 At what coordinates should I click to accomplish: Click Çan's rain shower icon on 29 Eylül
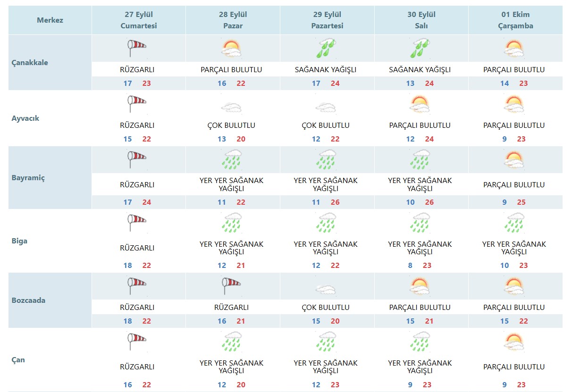[x=326, y=342]
